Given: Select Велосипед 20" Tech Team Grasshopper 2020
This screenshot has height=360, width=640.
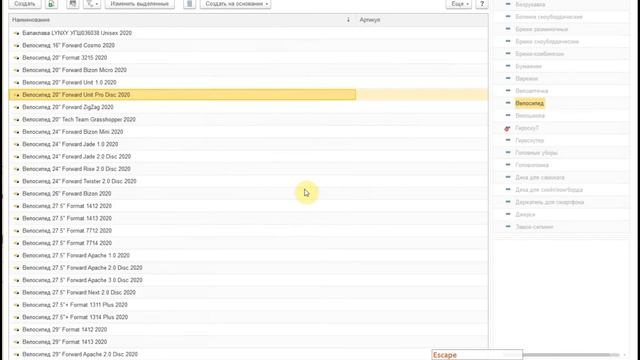Looking at the screenshot, I should coord(248,120).
